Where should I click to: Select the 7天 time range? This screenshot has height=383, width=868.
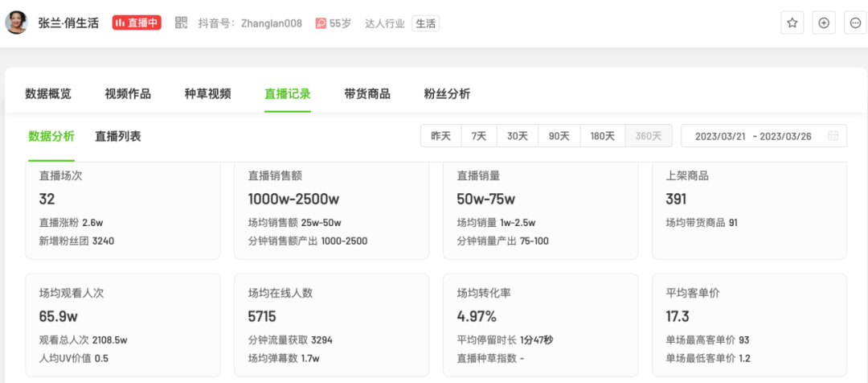[479, 136]
